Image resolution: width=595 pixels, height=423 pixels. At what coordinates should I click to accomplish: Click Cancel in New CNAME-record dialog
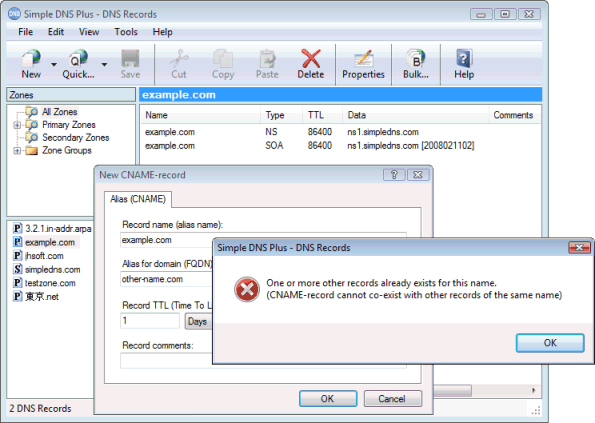tap(392, 399)
